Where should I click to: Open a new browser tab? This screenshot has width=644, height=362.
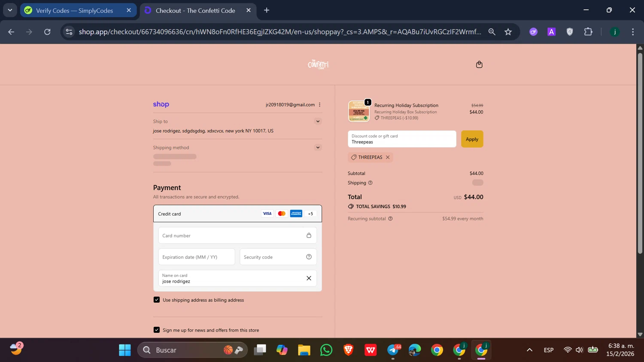point(267,10)
